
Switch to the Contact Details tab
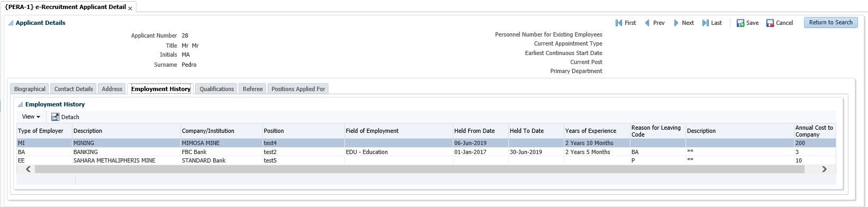(74, 89)
